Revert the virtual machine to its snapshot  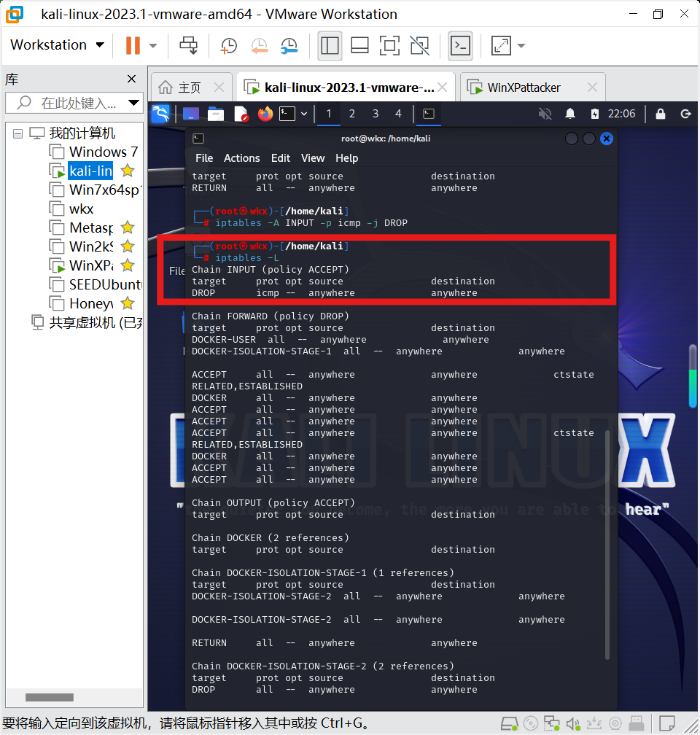pyautogui.click(x=259, y=45)
